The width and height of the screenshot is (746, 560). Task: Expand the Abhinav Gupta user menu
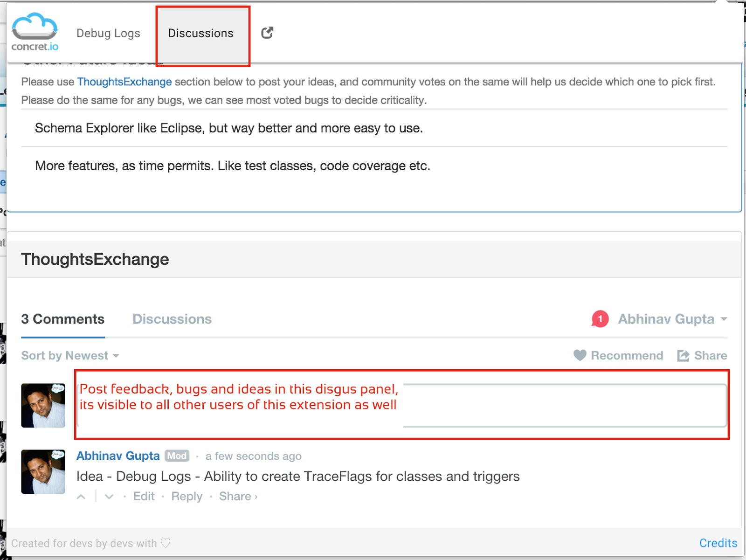(x=672, y=319)
